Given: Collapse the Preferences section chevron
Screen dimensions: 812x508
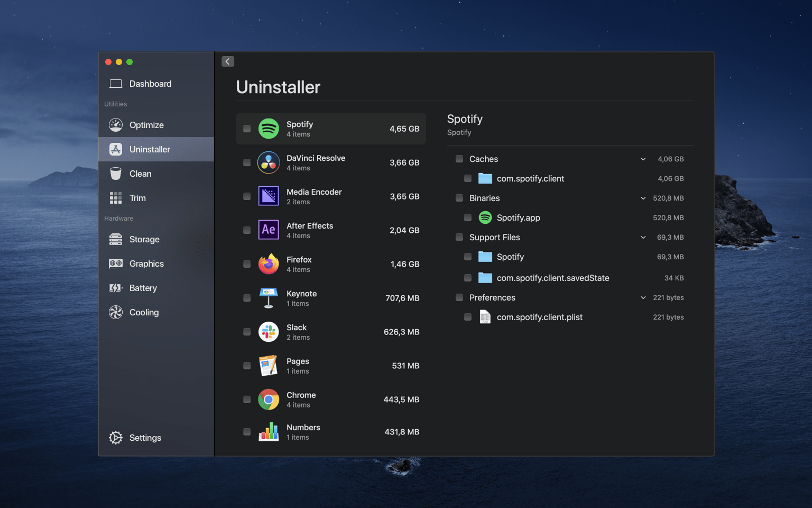Looking at the screenshot, I should click(643, 297).
